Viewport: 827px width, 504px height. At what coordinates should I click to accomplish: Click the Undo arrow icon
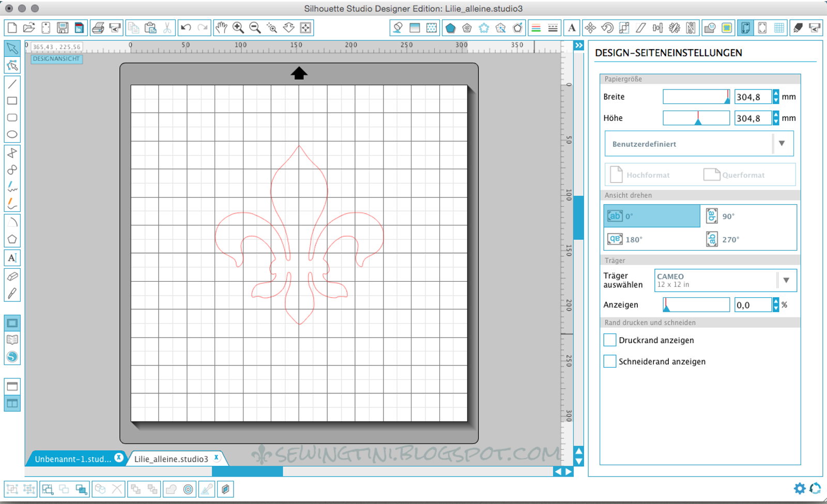[186, 28]
